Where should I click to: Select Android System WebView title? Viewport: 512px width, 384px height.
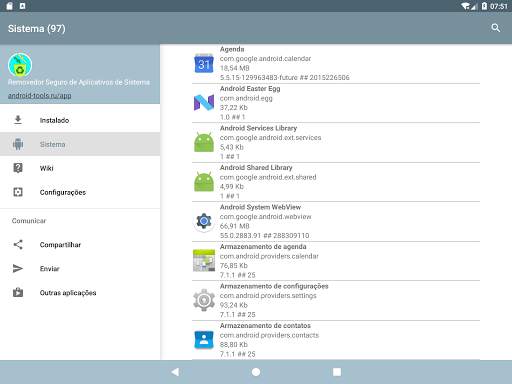point(260,207)
